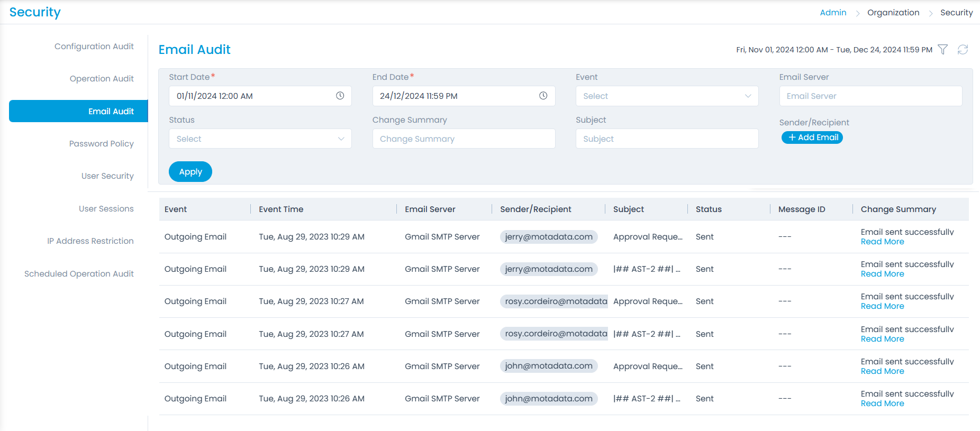Expand the Event select dropdown
The height and width of the screenshot is (431, 980).
pyautogui.click(x=667, y=96)
